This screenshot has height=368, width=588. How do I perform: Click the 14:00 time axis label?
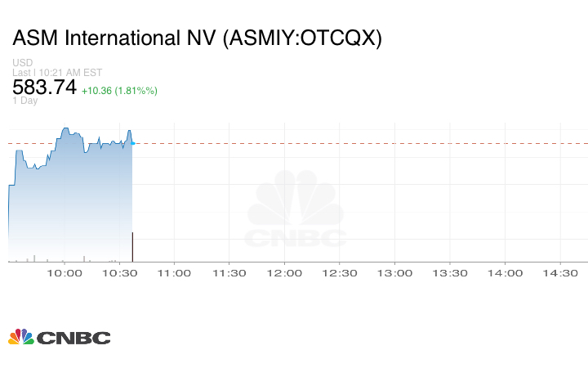point(505,274)
